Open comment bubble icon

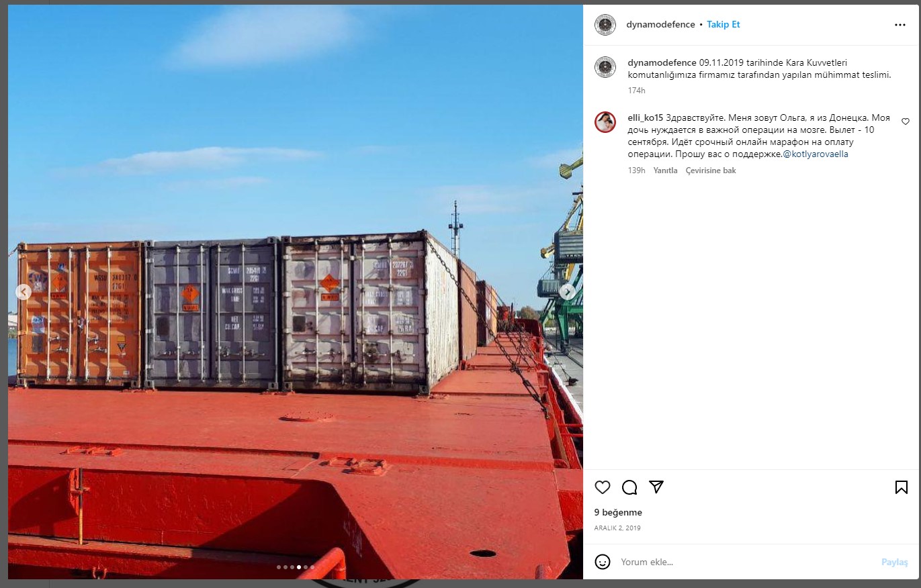pyautogui.click(x=629, y=487)
